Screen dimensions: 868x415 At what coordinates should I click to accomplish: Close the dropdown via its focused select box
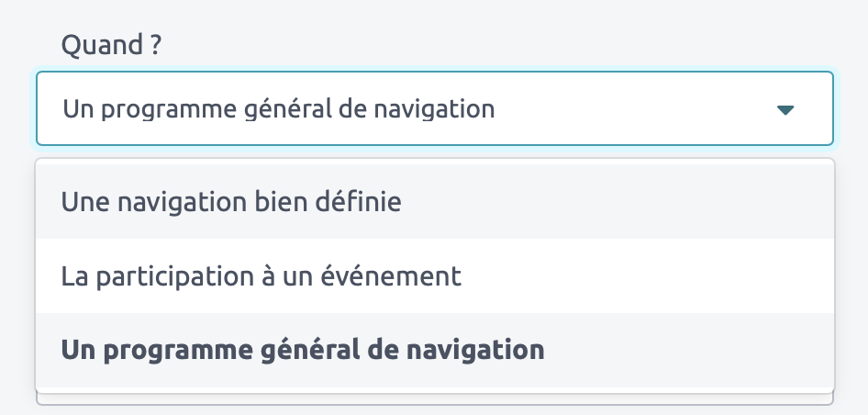click(434, 109)
